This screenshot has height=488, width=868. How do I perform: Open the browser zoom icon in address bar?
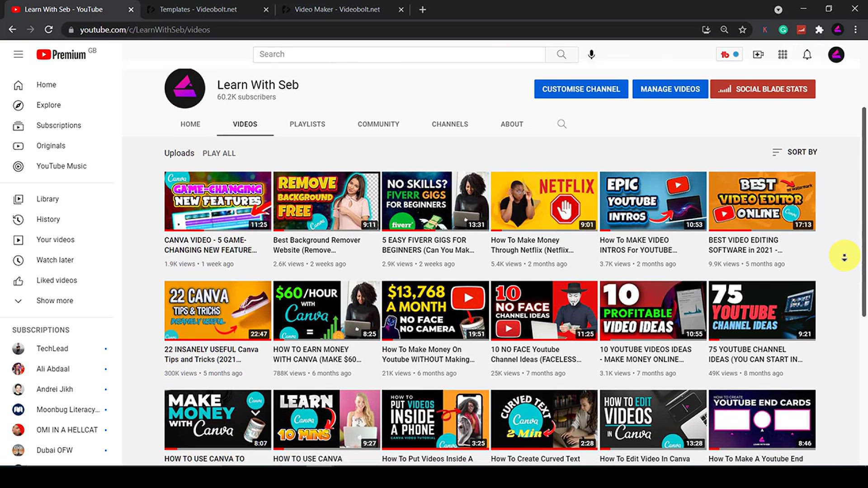pos(724,30)
